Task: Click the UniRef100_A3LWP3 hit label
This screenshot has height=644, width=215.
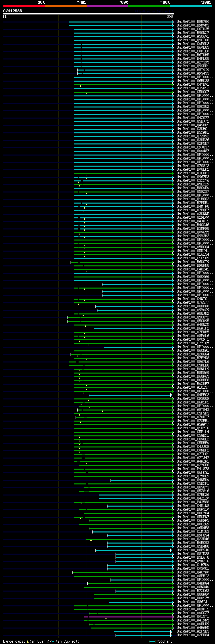Action: click(x=193, y=173)
